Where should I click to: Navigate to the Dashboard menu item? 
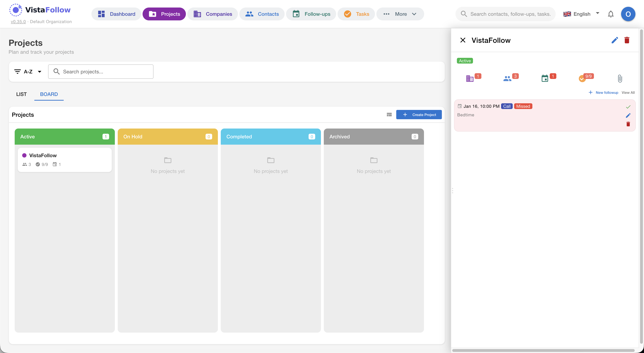(x=116, y=14)
